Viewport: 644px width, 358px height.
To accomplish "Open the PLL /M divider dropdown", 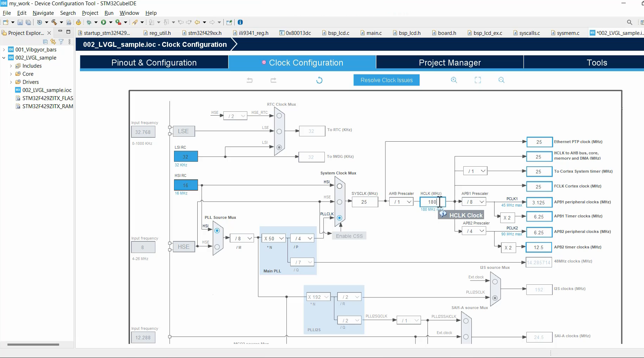I will (x=242, y=239).
